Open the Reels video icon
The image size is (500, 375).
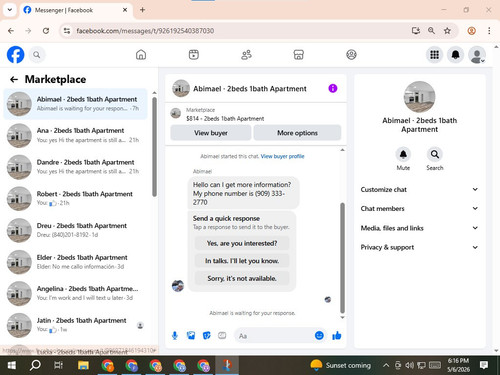click(x=194, y=55)
